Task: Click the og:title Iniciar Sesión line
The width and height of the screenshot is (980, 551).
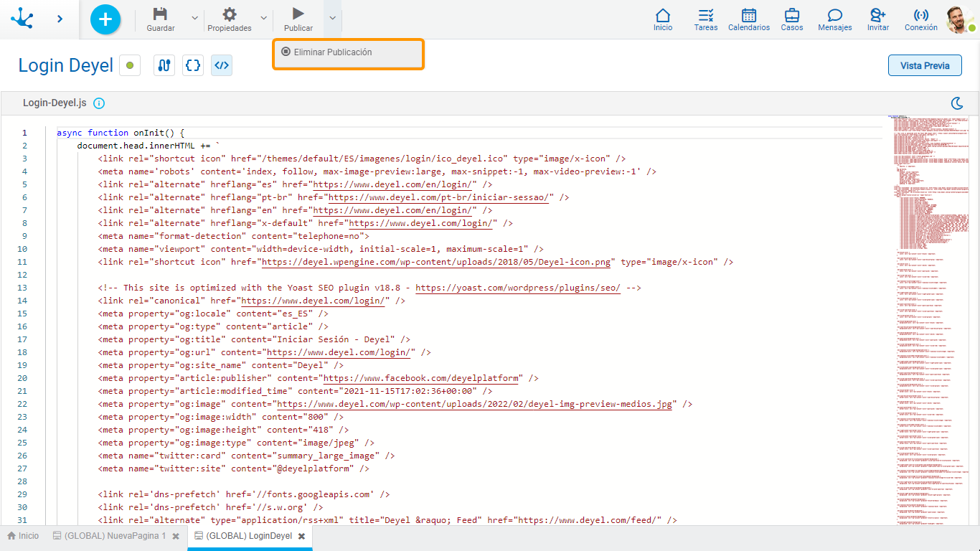Action: click(254, 339)
